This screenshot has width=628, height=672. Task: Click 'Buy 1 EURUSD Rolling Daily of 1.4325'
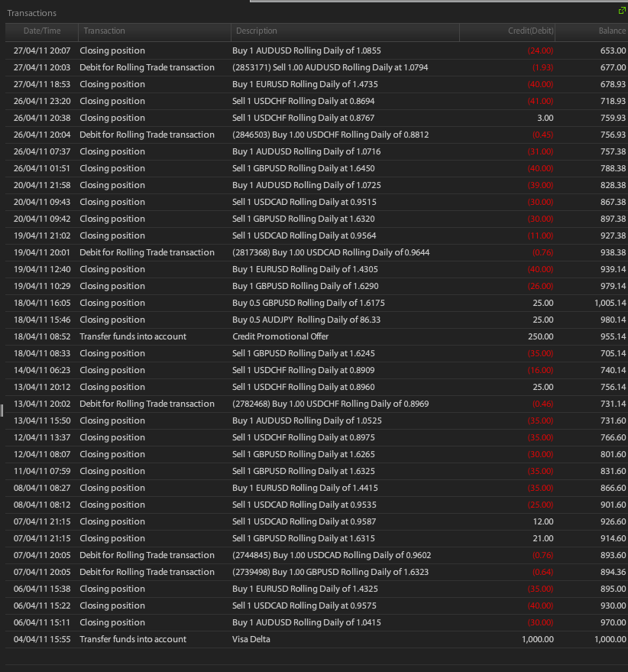point(305,589)
